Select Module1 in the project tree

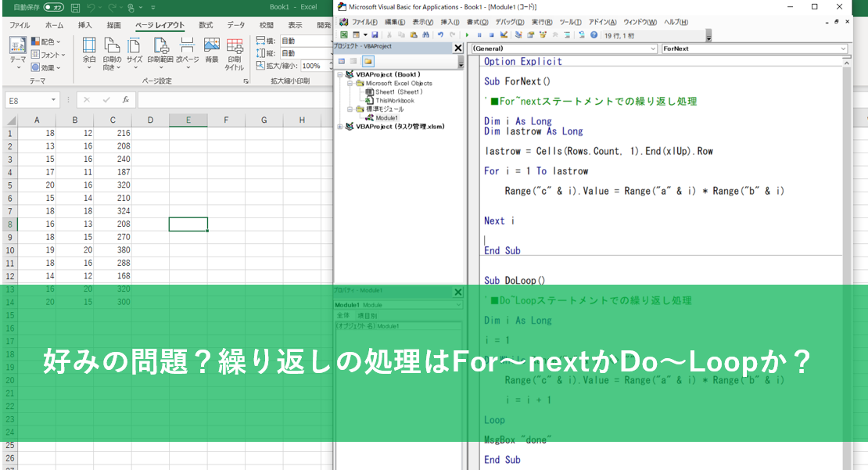tap(386, 117)
